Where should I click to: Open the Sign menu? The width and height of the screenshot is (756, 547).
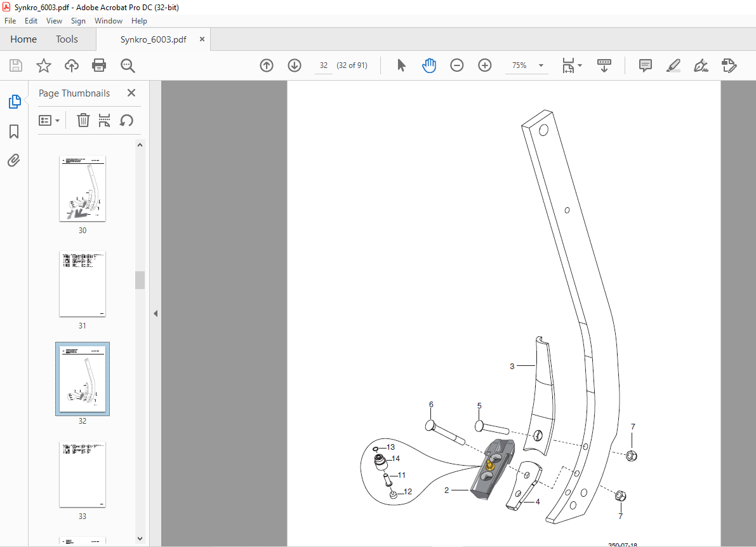coord(78,21)
